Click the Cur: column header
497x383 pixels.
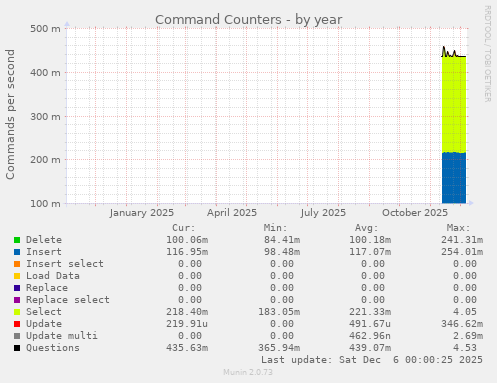(x=184, y=228)
